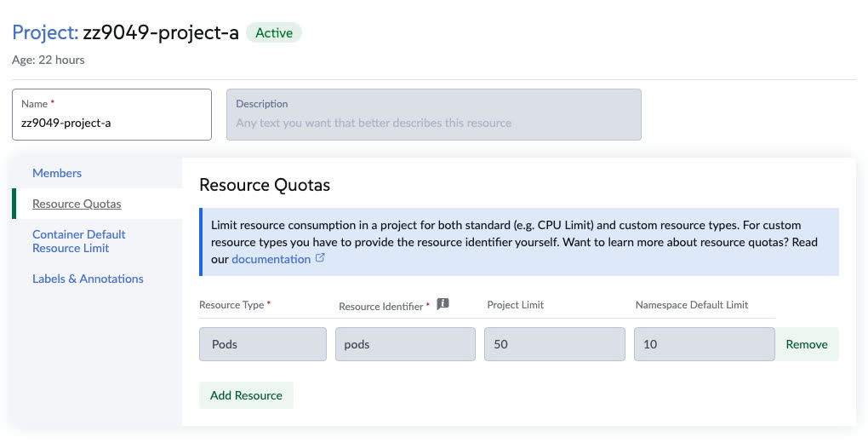The width and height of the screenshot is (868, 443).
Task: Remove the Pods resource quota row
Action: (807, 344)
